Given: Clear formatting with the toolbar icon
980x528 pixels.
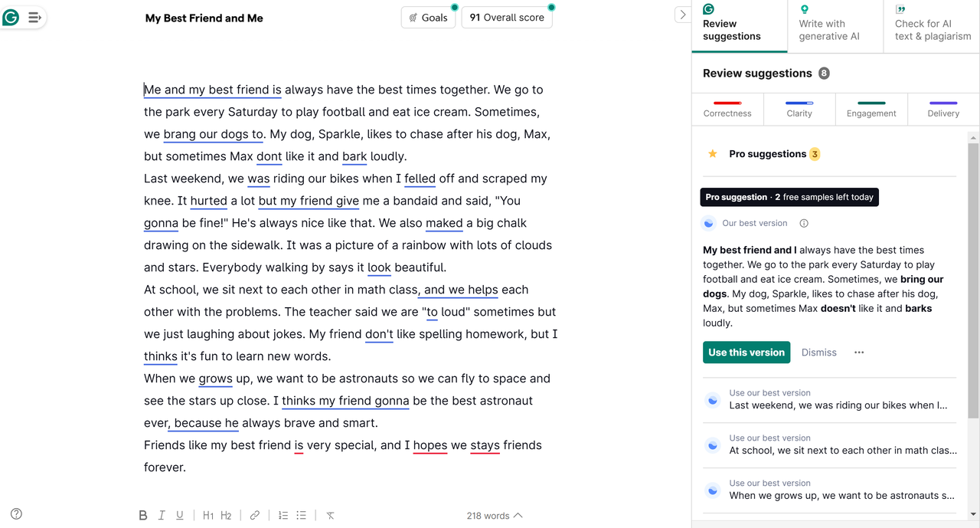Looking at the screenshot, I should coord(330,516).
